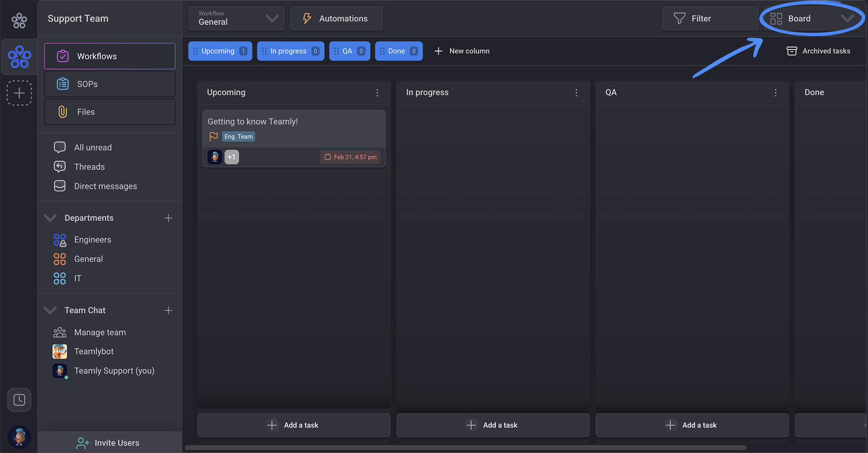Image resolution: width=868 pixels, height=453 pixels.
Task: Open the Workflow General dropdown
Action: (x=236, y=18)
